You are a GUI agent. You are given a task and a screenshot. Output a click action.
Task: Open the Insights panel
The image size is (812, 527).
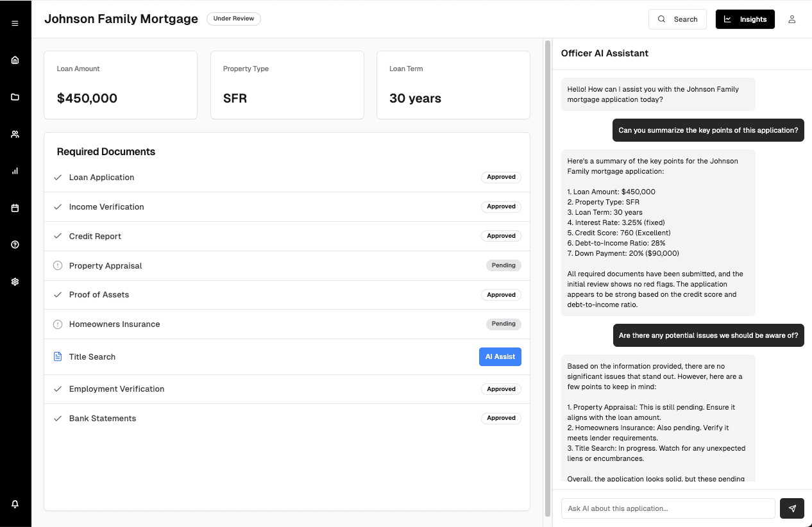745,19
